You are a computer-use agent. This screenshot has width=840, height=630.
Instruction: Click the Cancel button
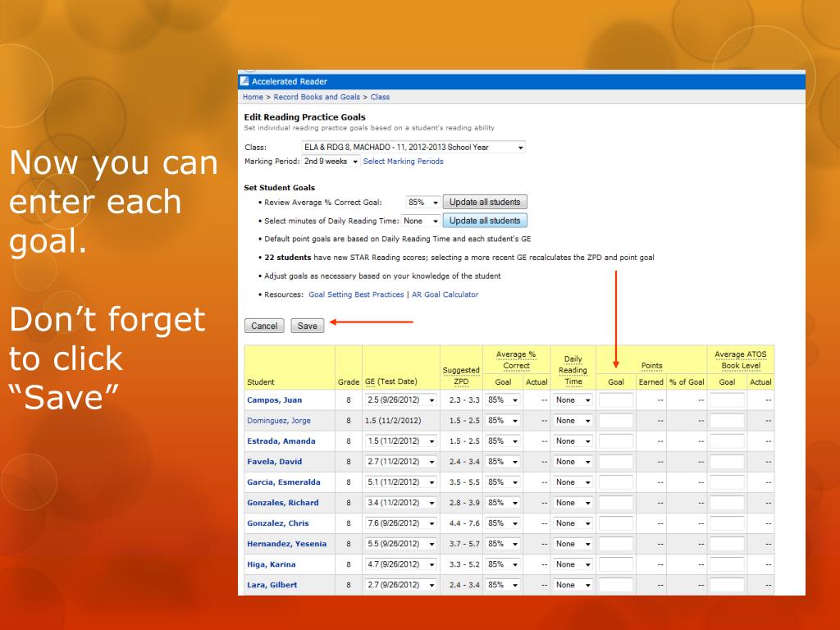pos(264,326)
